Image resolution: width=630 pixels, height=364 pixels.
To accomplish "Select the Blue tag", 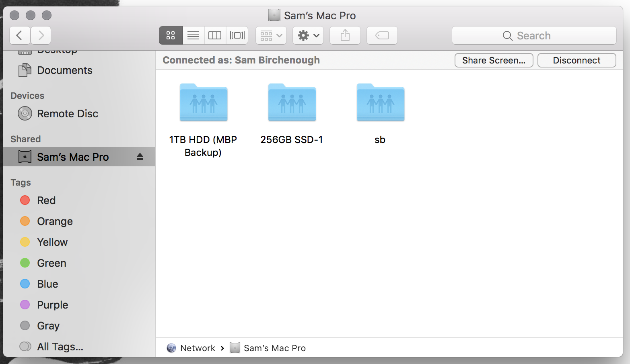I will pyautogui.click(x=79, y=284).
